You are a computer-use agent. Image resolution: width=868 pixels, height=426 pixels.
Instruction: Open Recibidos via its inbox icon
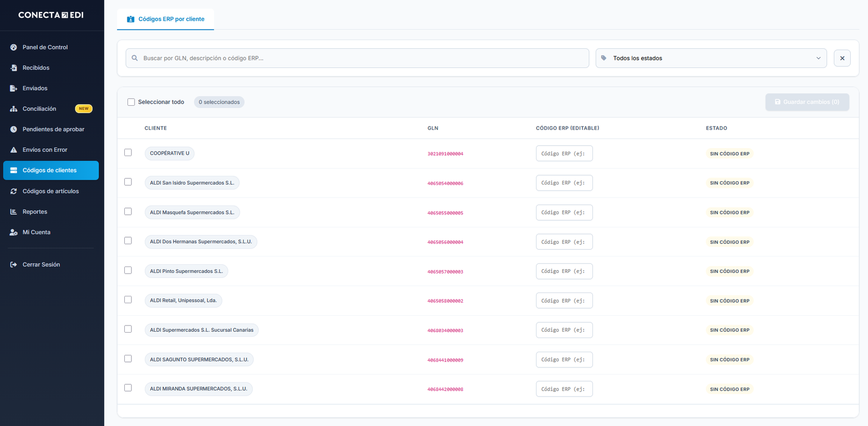click(14, 68)
